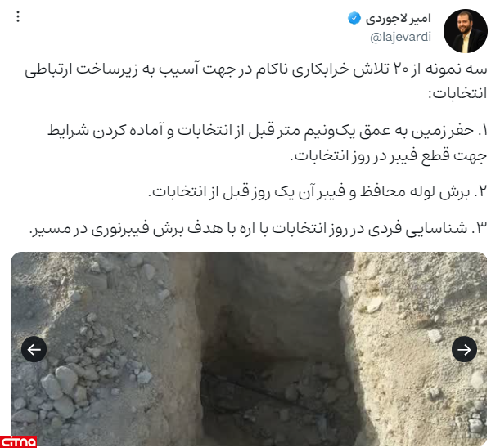Select item ۲ text about برش لوله محافظ
The width and height of the screenshot is (500, 448).
[x=318, y=192]
